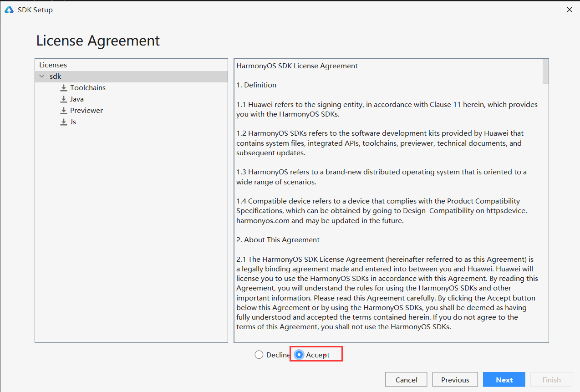Click the '2. About This Agreement' heading
The width and height of the screenshot is (580, 392).
pos(278,239)
